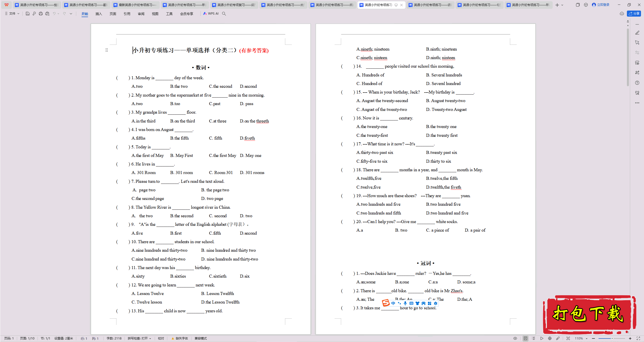Click the play slideshow icon in status bar
The image size is (644, 342).
tap(542, 338)
